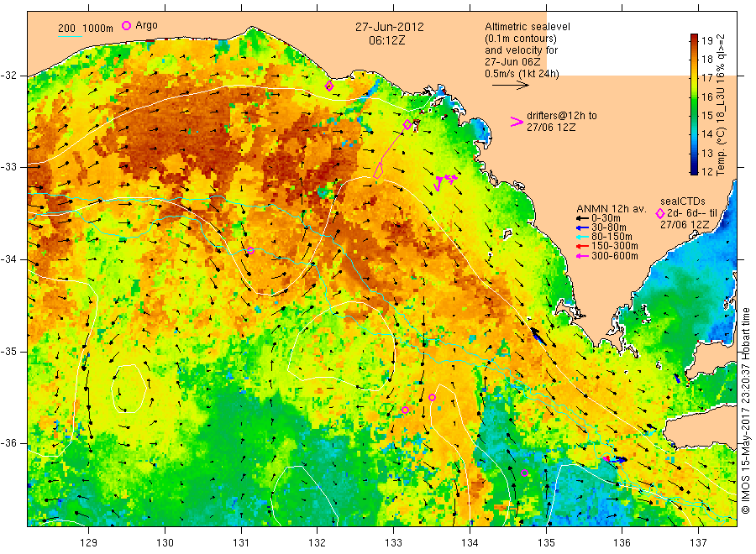Click the IMOS copyright timestamp text

[746, 410]
